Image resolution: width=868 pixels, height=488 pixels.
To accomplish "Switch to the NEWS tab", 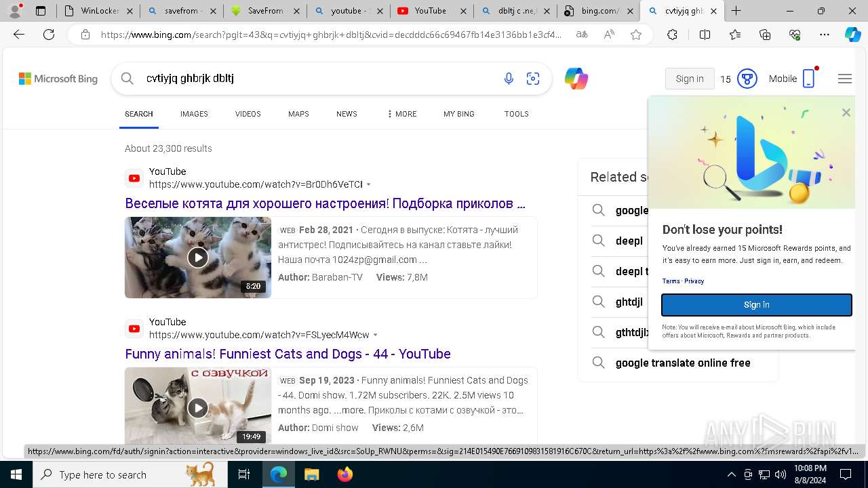I will tap(347, 114).
